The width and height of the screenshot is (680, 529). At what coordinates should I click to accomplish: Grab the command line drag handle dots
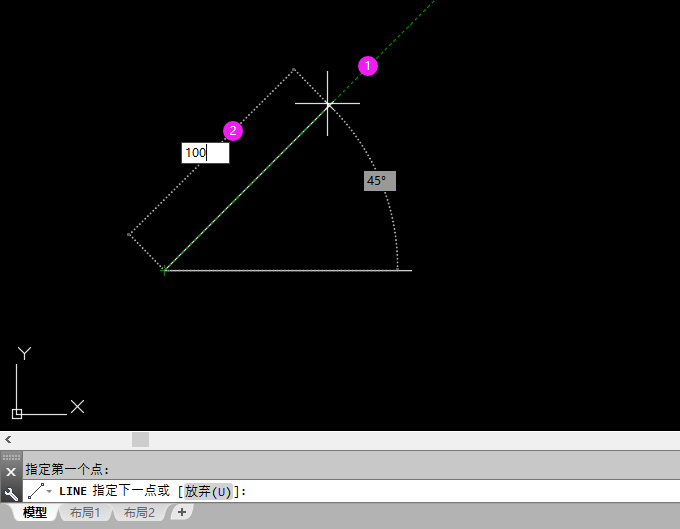coord(11,457)
